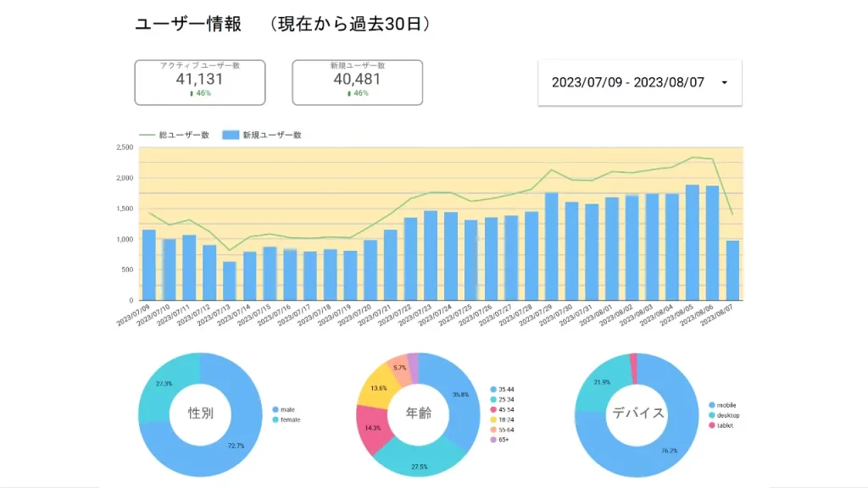Toggle the 新規ユーザー数 bar legend entry
Viewport: 868px width, 488px height.
pos(261,135)
